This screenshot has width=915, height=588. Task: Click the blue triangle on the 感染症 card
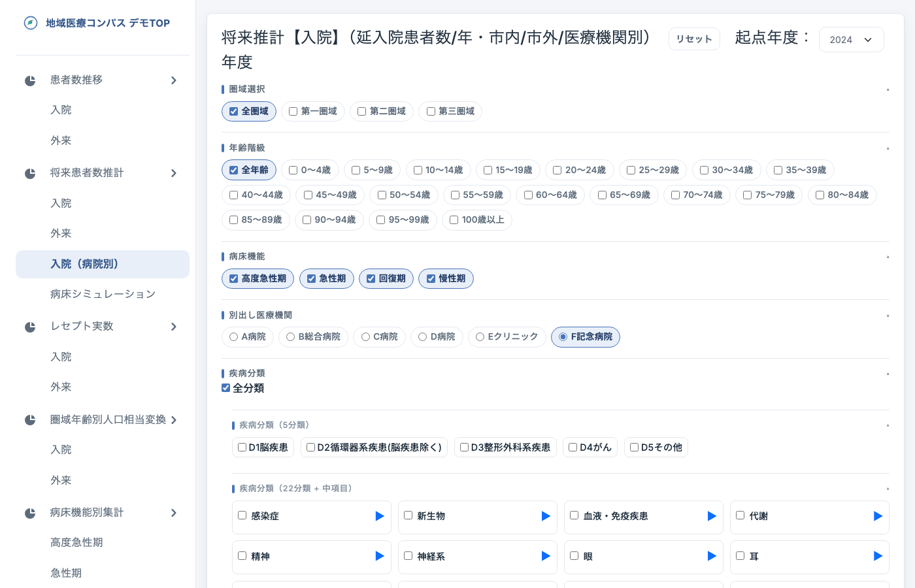(380, 516)
